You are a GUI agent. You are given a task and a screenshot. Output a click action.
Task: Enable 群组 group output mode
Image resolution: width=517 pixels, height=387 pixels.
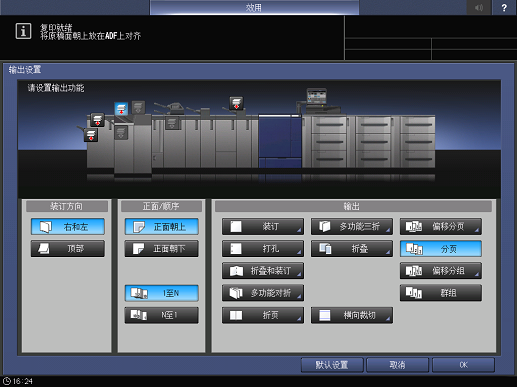[x=441, y=293]
